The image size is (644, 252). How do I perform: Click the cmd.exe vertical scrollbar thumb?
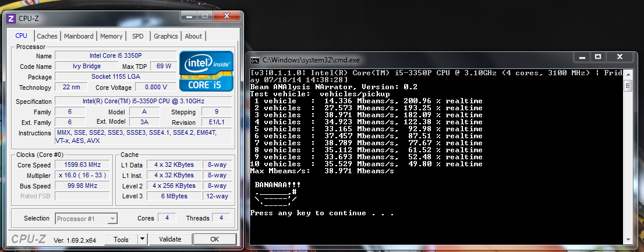[x=628, y=86]
